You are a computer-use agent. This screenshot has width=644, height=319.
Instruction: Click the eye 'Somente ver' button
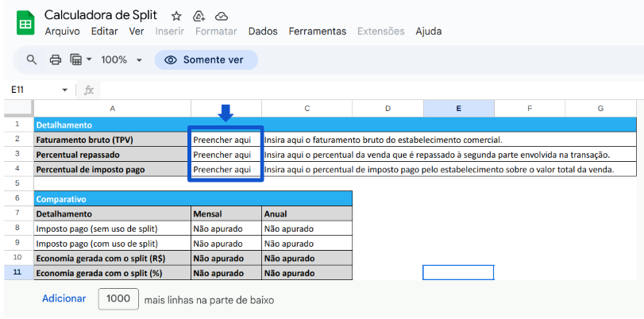[x=206, y=60]
